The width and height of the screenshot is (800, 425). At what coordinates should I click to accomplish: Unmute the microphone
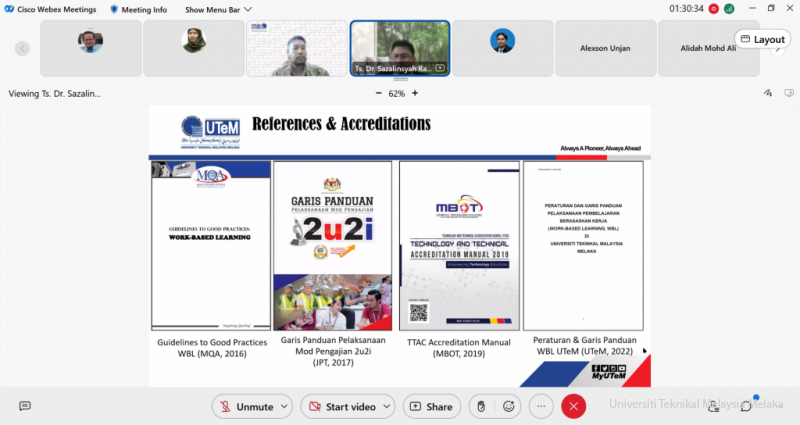click(x=246, y=407)
